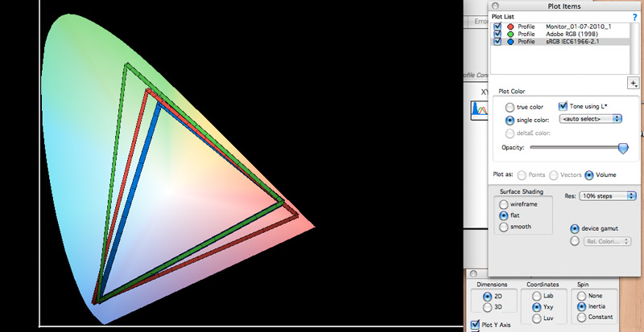Close the Plot Items panel
Viewport: 644px width, 332px height.
click(496, 5)
